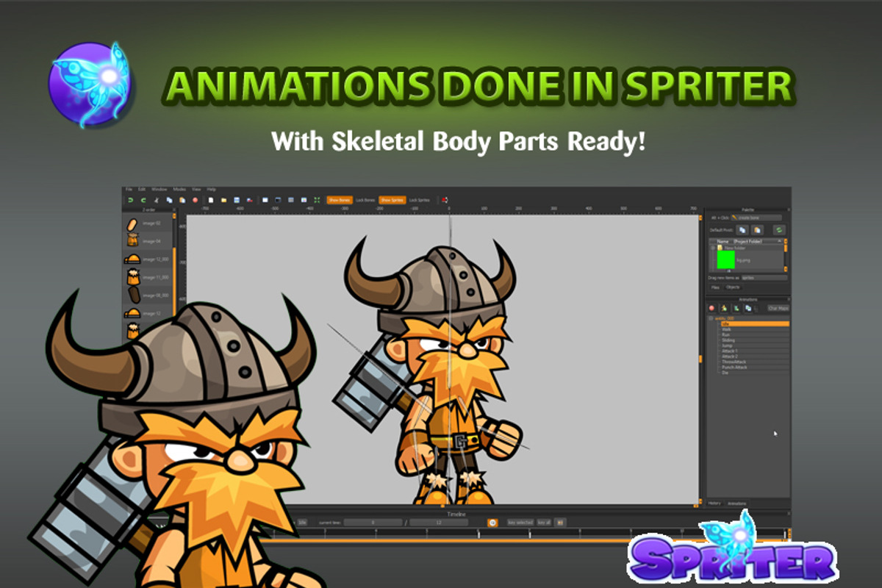882x588 pixels.
Task: Select the Walk animation in the list
Action: click(725, 331)
